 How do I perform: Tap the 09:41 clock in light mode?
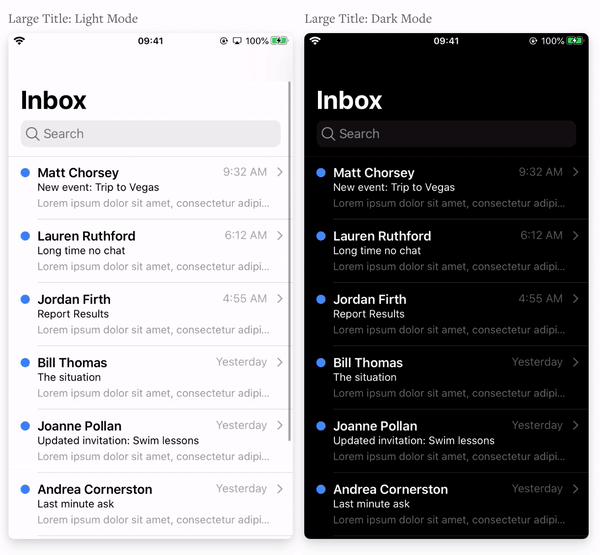pyautogui.click(x=150, y=41)
